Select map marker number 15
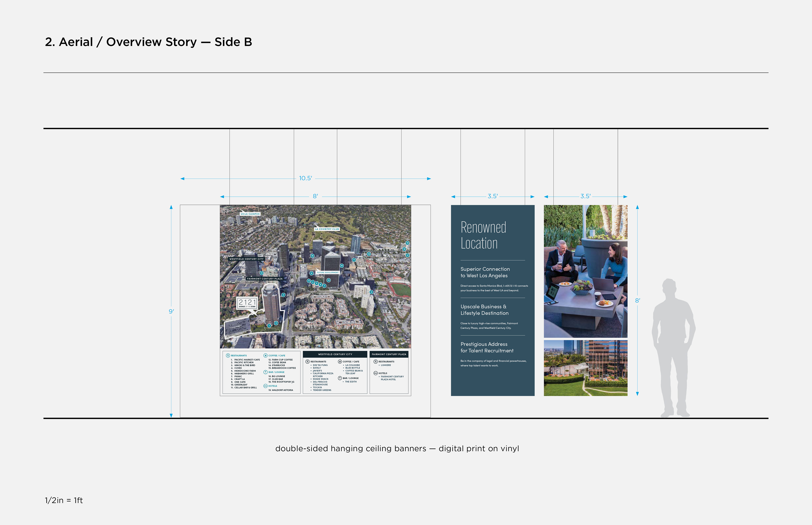 pos(313,256)
